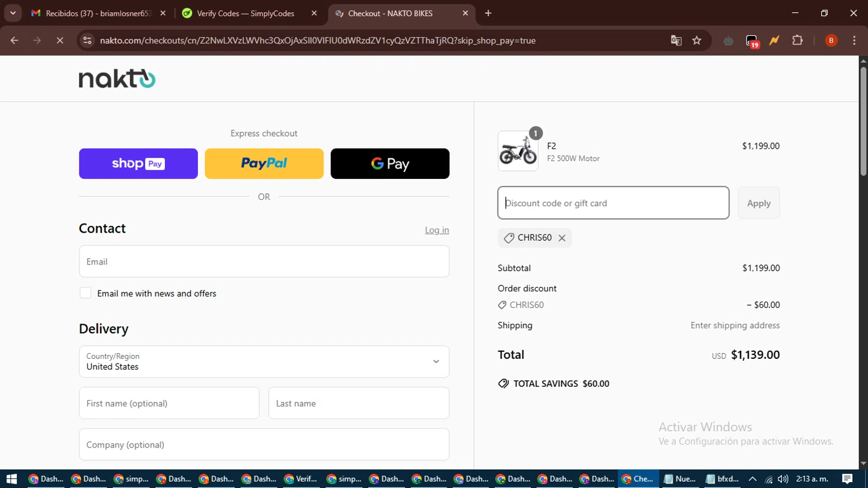
Task: Click the F2 bike product thumbnail
Action: point(518,151)
